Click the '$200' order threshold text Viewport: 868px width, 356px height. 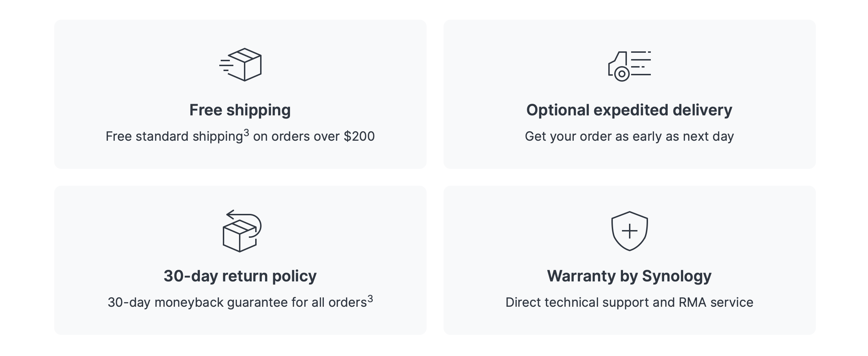(x=359, y=136)
